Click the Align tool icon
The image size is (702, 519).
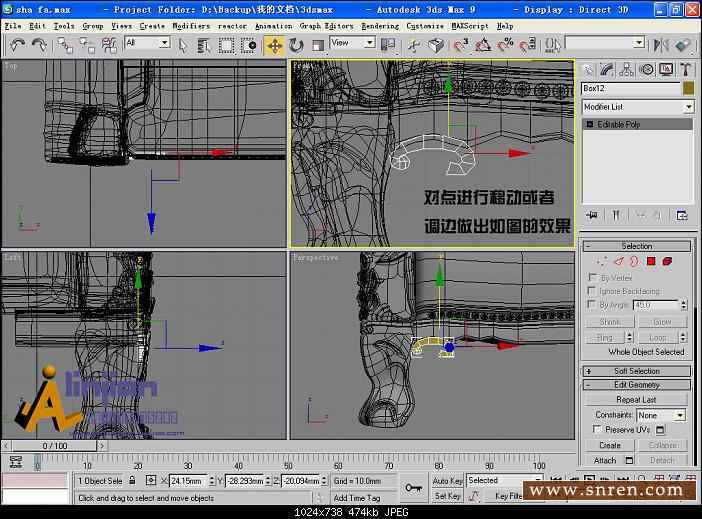(683, 45)
